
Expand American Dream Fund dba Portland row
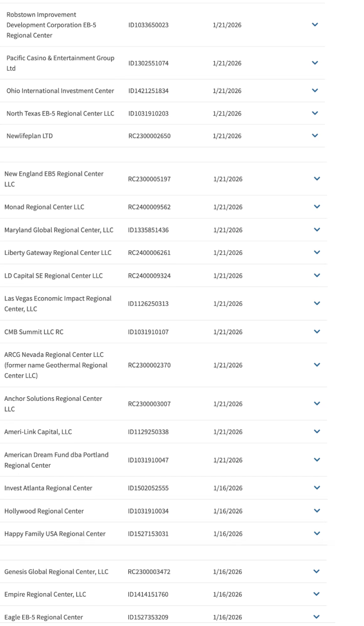[317, 460]
